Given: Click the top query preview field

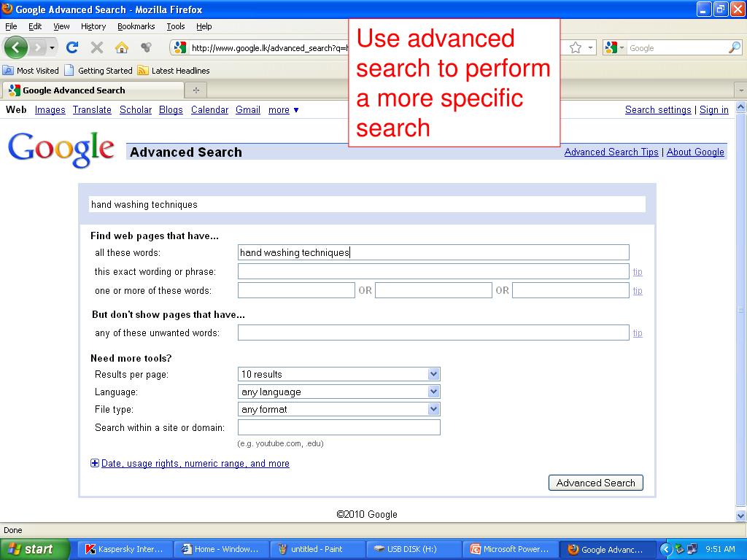Looking at the screenshot, I should [368, 204].
